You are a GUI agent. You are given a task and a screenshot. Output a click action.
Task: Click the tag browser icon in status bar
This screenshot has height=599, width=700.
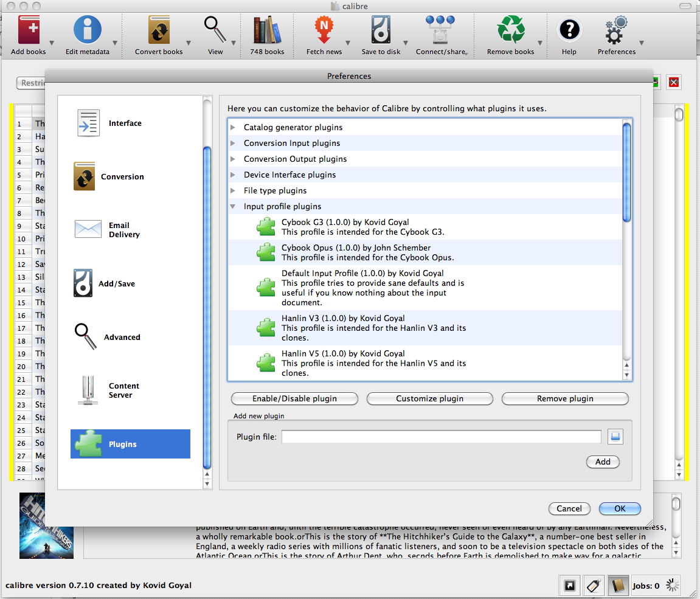tap(594, 586)
